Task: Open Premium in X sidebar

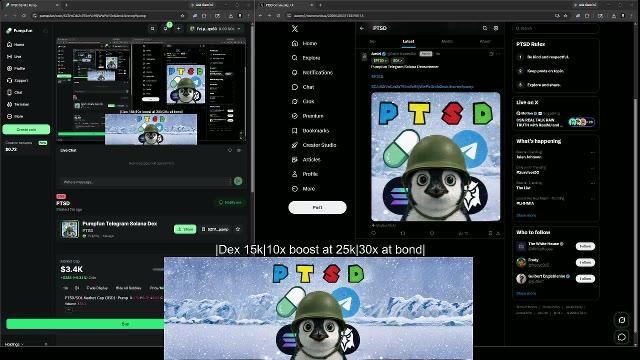Action: 307,116
